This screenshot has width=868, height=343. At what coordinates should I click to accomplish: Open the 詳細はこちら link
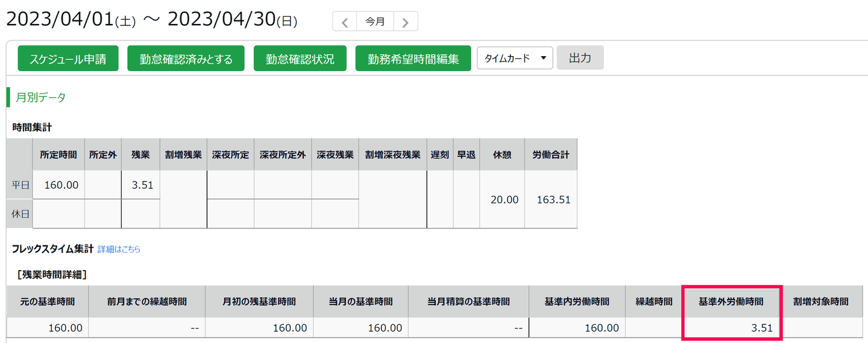[x=119, y=249]
